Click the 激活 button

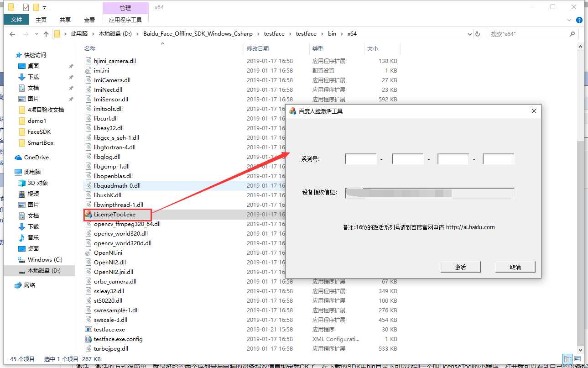(x=461, y=267)
